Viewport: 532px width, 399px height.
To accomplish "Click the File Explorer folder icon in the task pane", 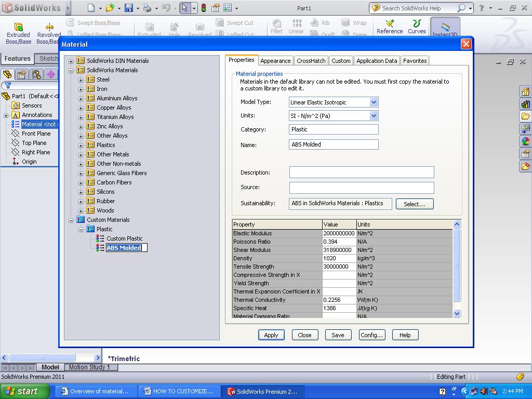I will click(x=525, y=116).
